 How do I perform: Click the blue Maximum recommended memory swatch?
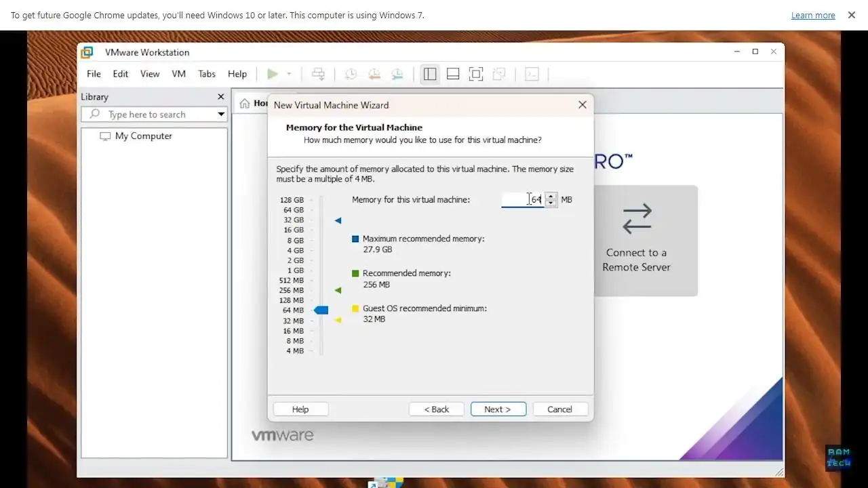click(355, 239)
